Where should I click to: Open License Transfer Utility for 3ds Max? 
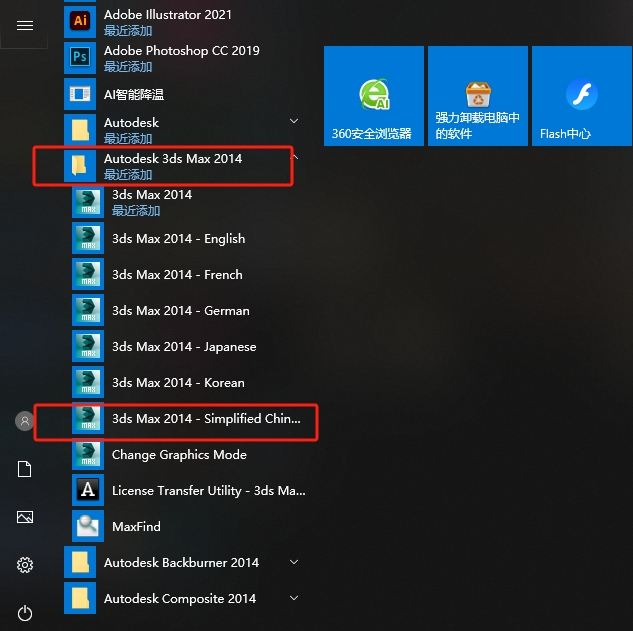[x=208, y=491]
